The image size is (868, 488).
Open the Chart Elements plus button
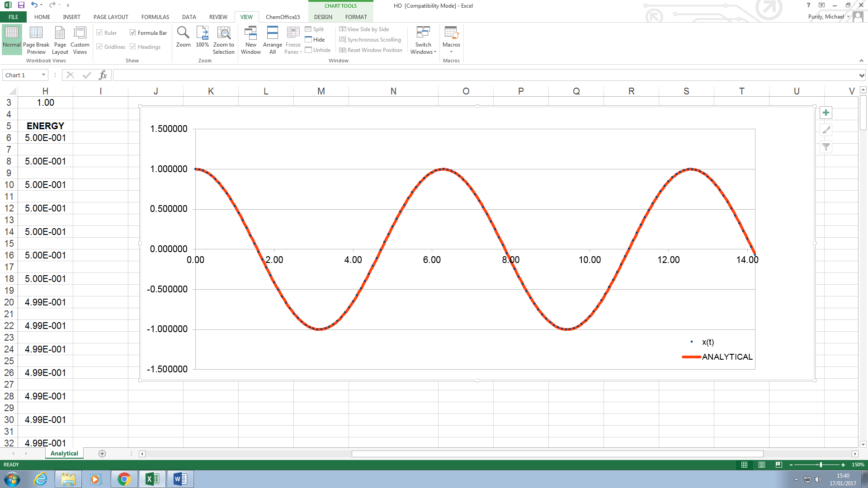(x=826, y=113)
